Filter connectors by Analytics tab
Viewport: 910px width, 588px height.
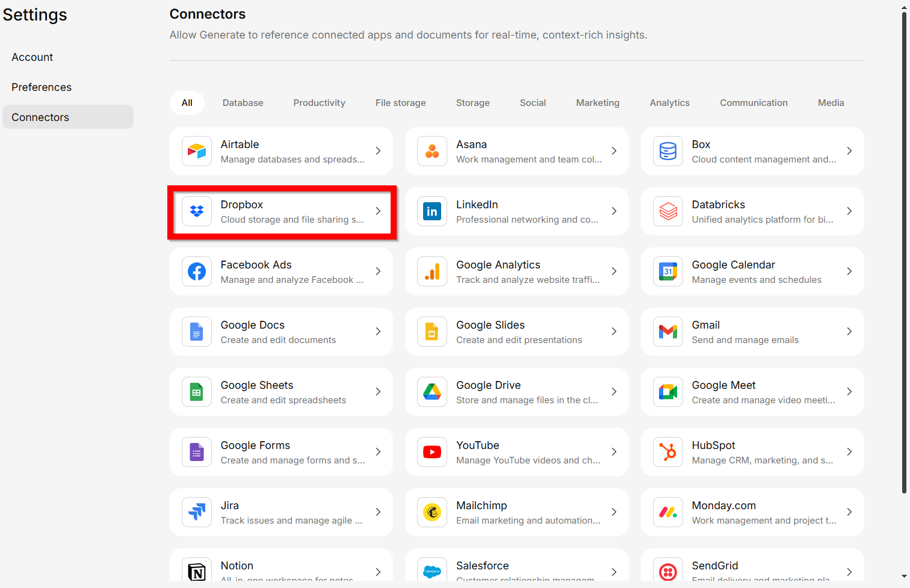tap(669, 103)
